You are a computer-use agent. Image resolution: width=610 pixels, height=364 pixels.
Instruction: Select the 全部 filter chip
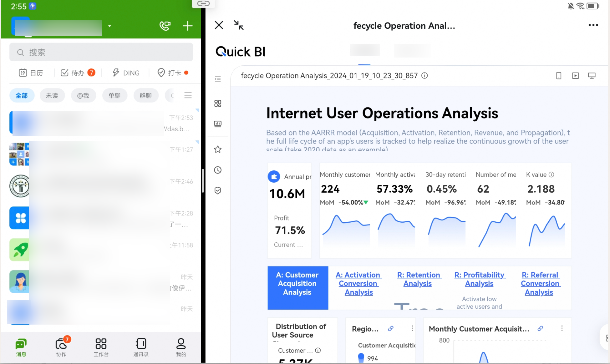(22, 95)
